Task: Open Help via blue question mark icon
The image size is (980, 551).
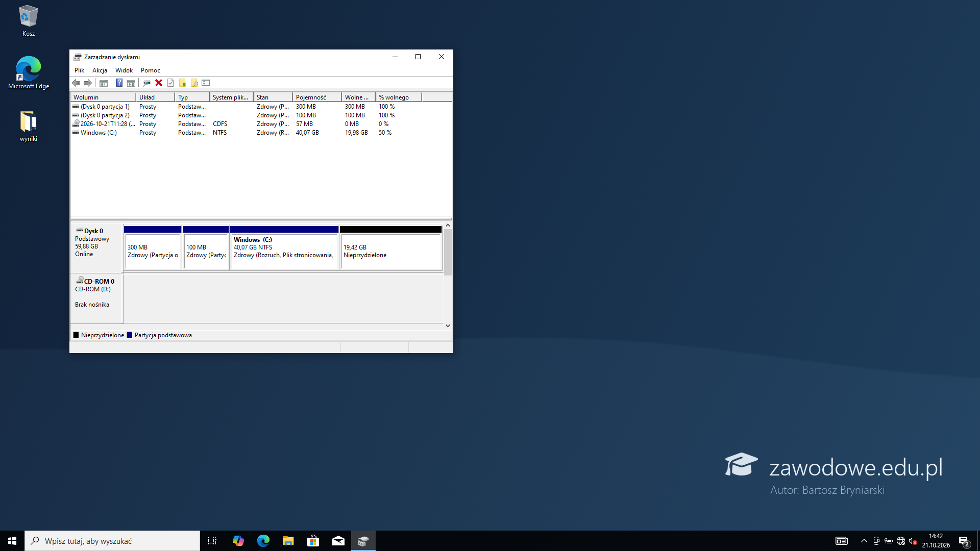Action: tap(119, 83)
